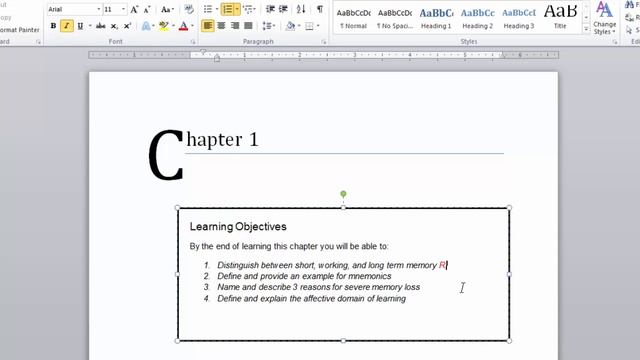Screen dimensions: 640x360
Task: Expand the Styles gallery More arrow
Action: (x=586, y=29)
